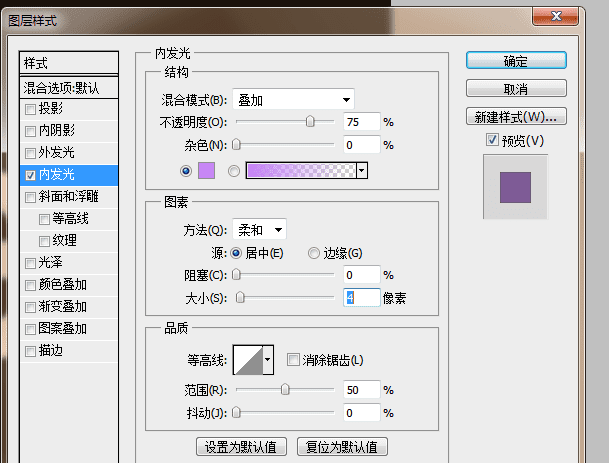The height and width of the screenshot is (463, 609).
Task: Select the gradient radio button
Action: pos(234,171)
